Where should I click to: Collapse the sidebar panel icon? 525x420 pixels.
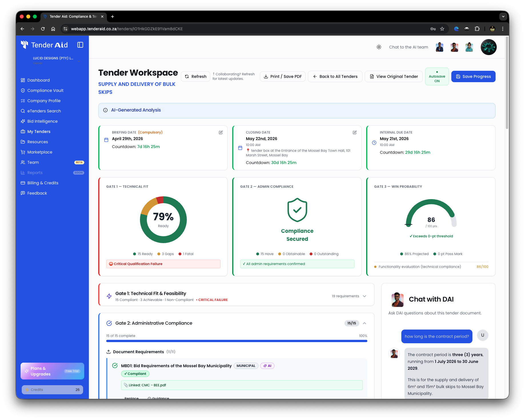coord(80,45)
